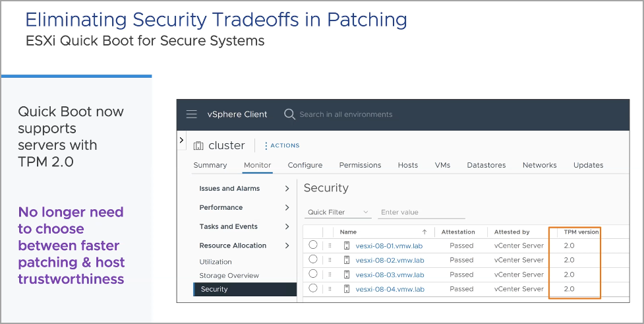Switch to the Summary tab
The image size is (644, 324).
(x=210, y=165)
